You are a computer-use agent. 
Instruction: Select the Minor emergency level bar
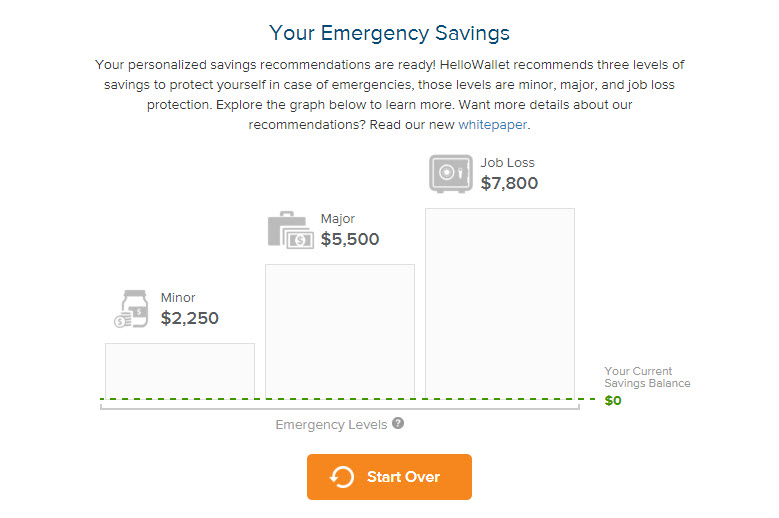(180, 370)
